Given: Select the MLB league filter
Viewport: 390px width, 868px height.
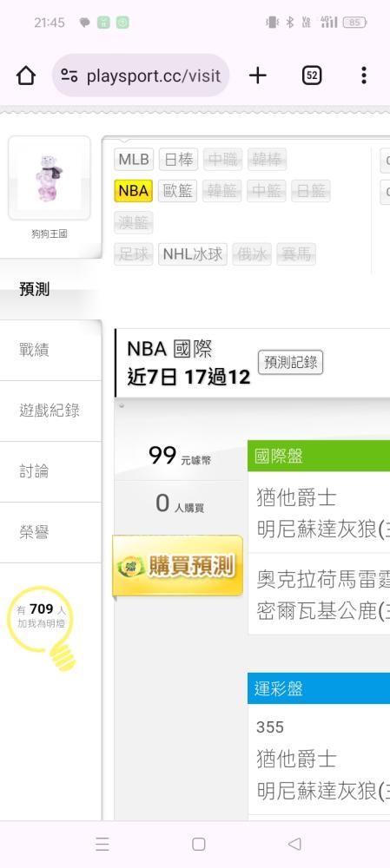Looking at the screenshot, I should tap(134, 160).
